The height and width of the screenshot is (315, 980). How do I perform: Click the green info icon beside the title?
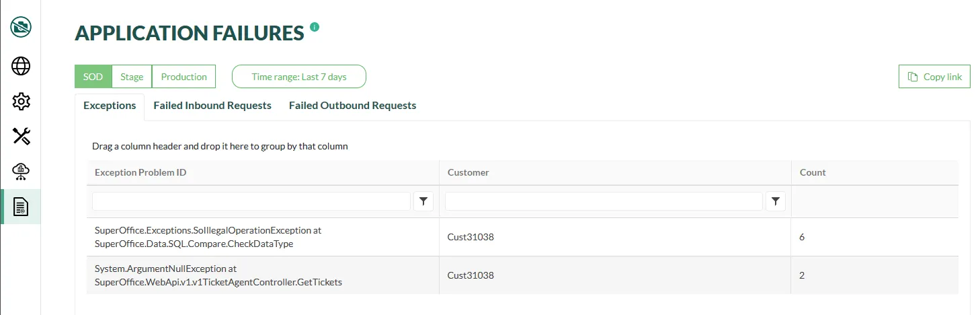pyautogui.click(x=315, y=28)
